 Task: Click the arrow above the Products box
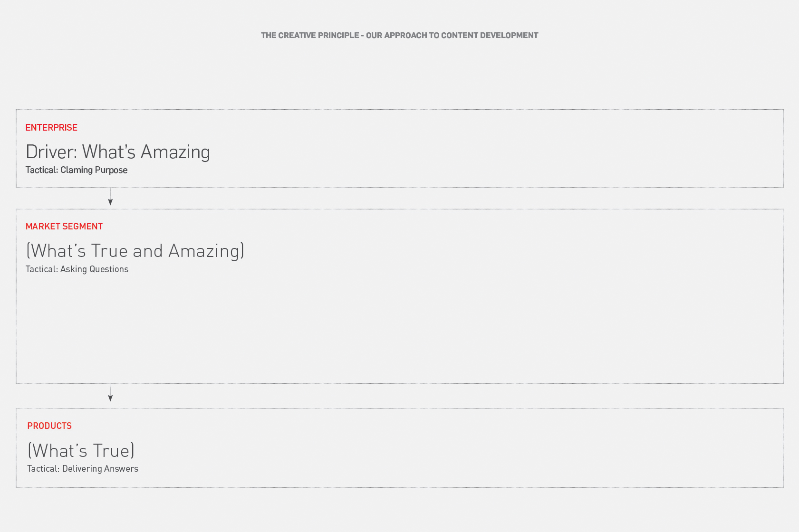click(110, 393)
